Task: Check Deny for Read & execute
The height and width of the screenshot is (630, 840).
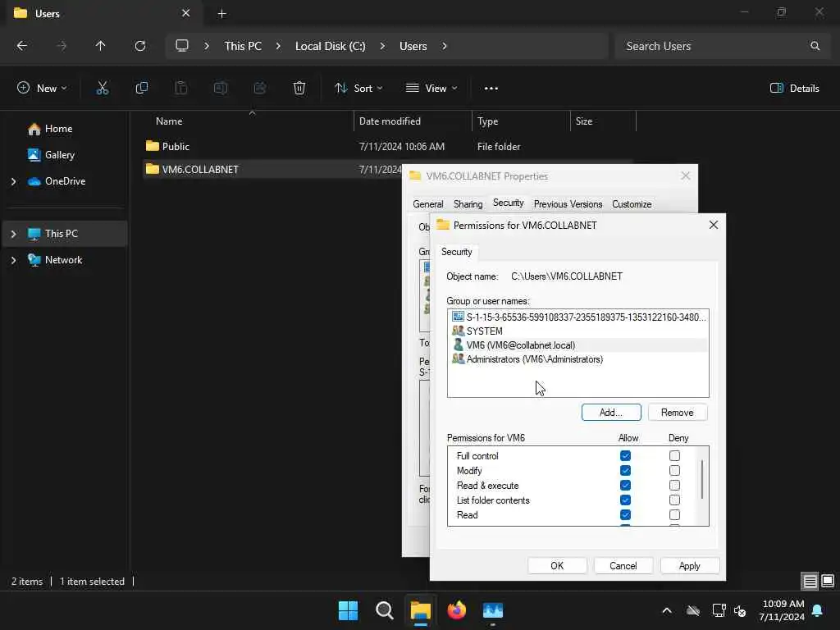Action: [x=674, y=486]
